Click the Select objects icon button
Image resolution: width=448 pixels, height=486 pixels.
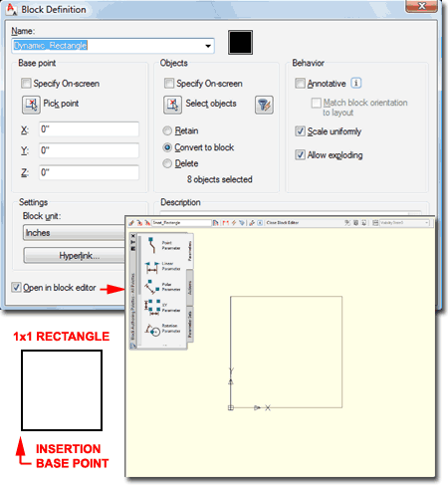pos(172,105)
